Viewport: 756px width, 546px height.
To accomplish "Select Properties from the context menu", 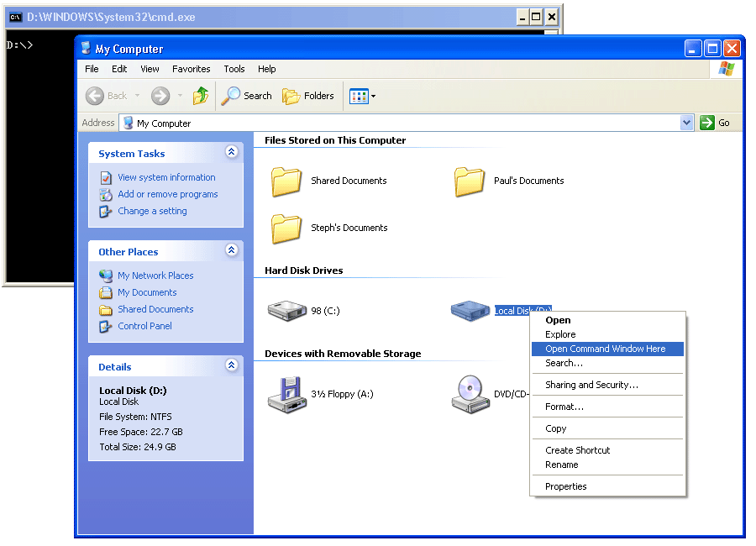I will (565, 486).
